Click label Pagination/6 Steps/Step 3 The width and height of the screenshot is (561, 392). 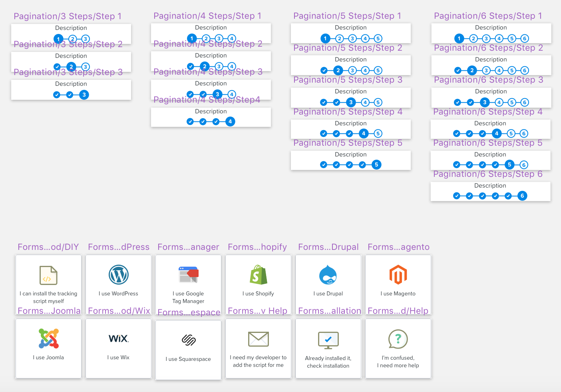(489, 80)
